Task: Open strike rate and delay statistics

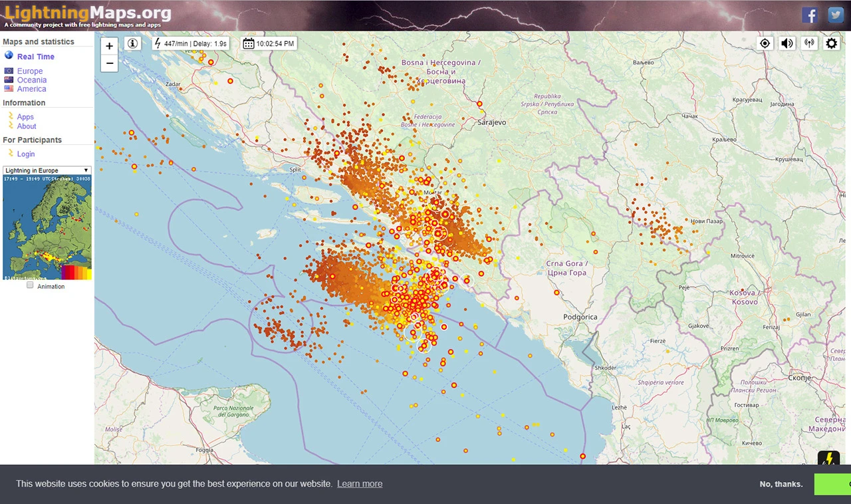Action: (190, 44)
